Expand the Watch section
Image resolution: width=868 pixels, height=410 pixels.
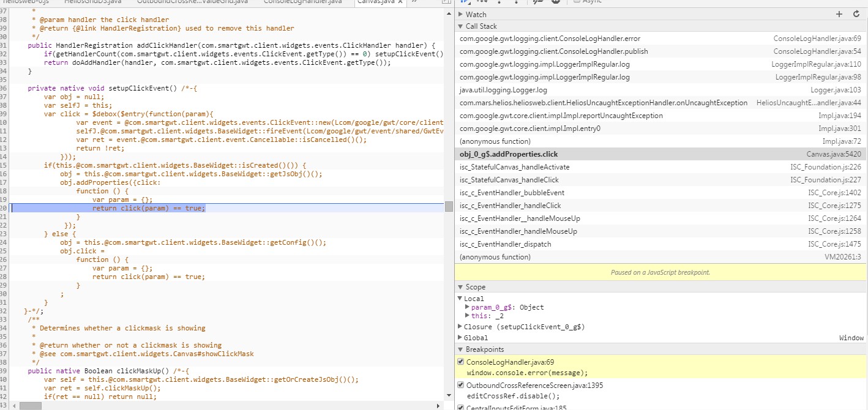(x=461, y=14)
